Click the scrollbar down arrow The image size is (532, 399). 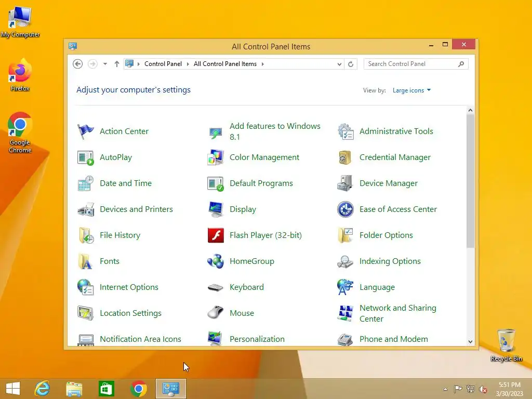tap(470, 342)
